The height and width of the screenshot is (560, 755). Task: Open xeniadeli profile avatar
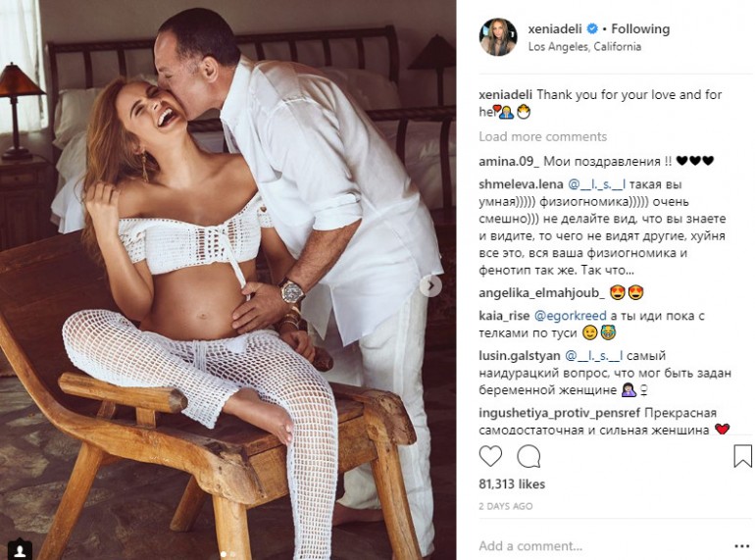coord(498,37)
